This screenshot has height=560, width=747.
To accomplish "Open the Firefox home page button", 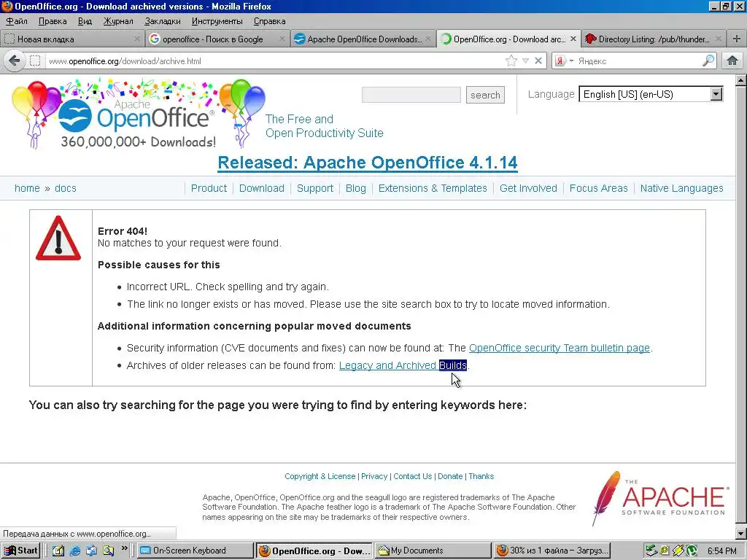I will tap(732, 61).
